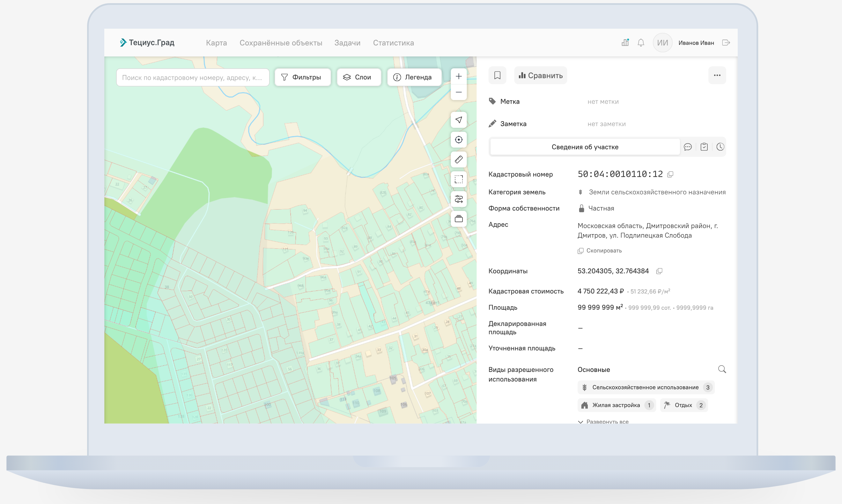The width and height of the screenshot is (842, 504).
Task: Zoom out on the map
Action: tap(459, 92)
